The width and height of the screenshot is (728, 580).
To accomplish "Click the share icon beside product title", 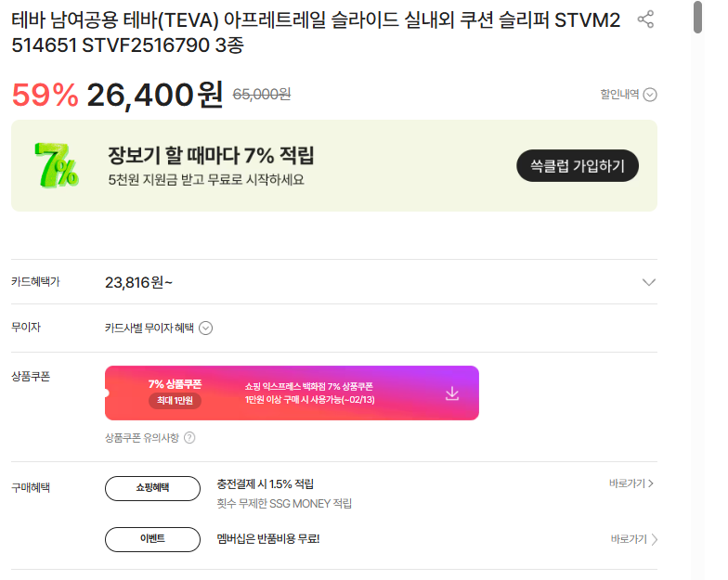I will pyautogui.click(x=645, y=19).
